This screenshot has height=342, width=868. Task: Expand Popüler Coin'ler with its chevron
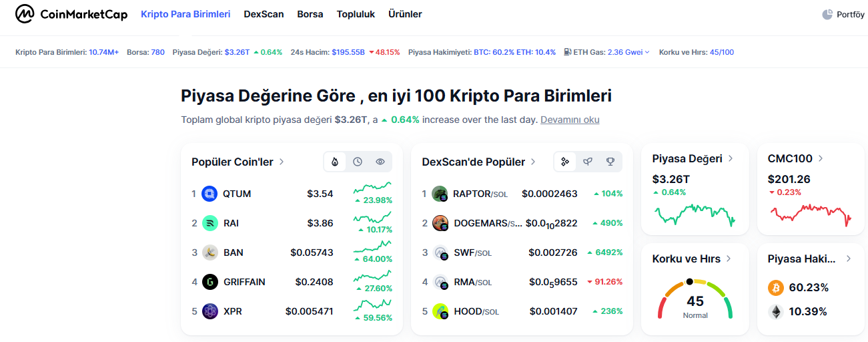tap(282, 162)
